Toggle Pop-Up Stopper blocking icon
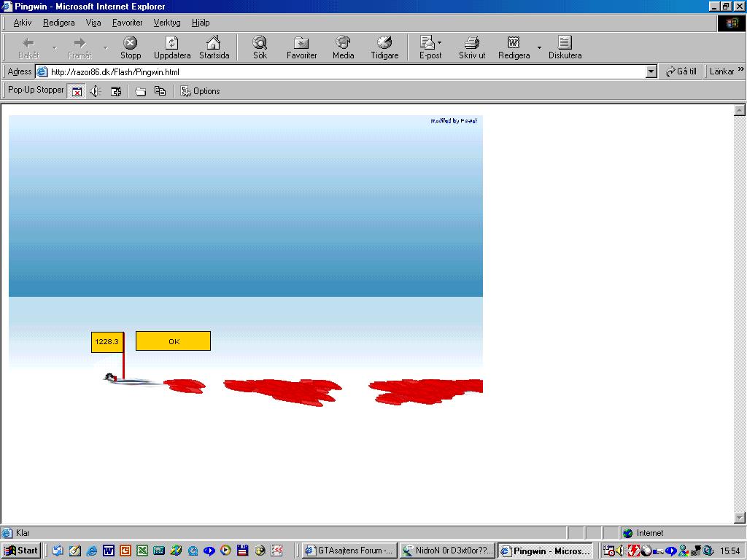This screenshot has width=747, height=560. click(x=76, y=91)
